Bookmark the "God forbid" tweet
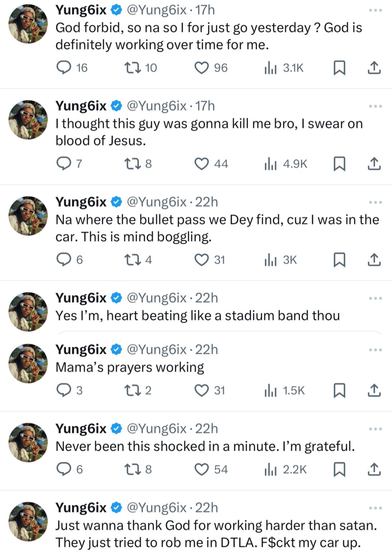Viewport: 392px width, 552px height. pos(339,68)
